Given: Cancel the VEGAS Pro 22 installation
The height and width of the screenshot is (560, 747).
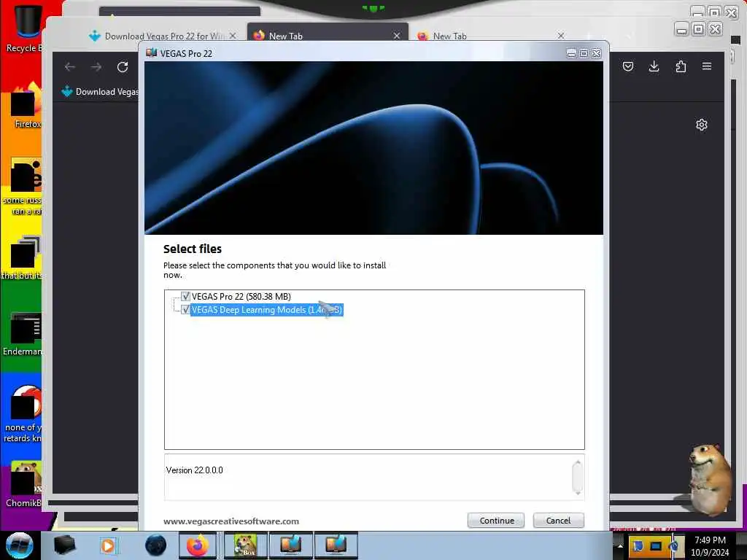Looking at the screenshot, I should (558, 521).
